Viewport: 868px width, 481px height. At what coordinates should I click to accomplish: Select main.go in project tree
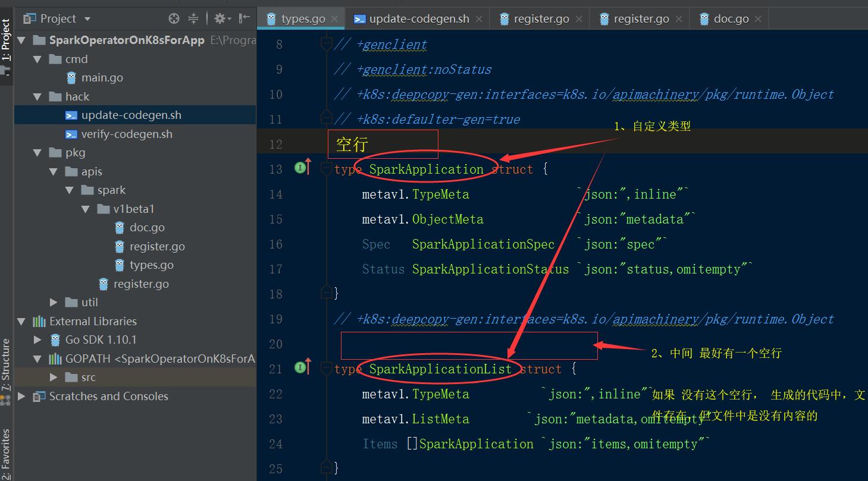click(x=102, y=78)
